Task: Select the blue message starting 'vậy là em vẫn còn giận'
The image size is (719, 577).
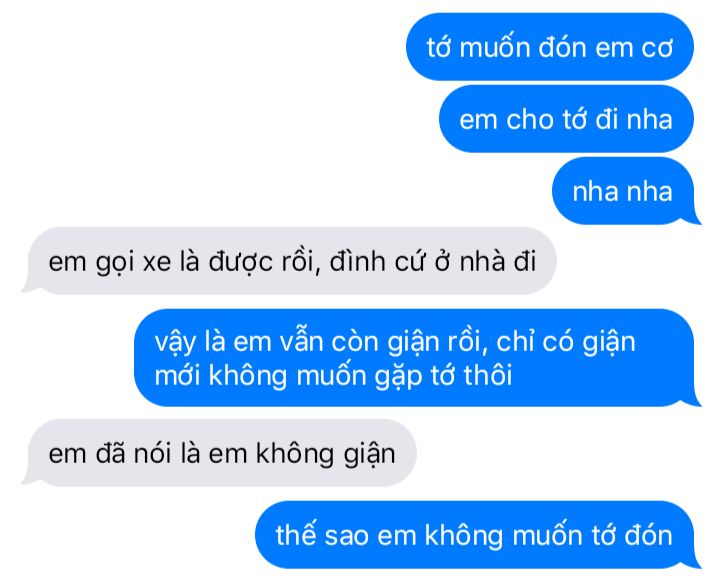Action: point(418,358)
